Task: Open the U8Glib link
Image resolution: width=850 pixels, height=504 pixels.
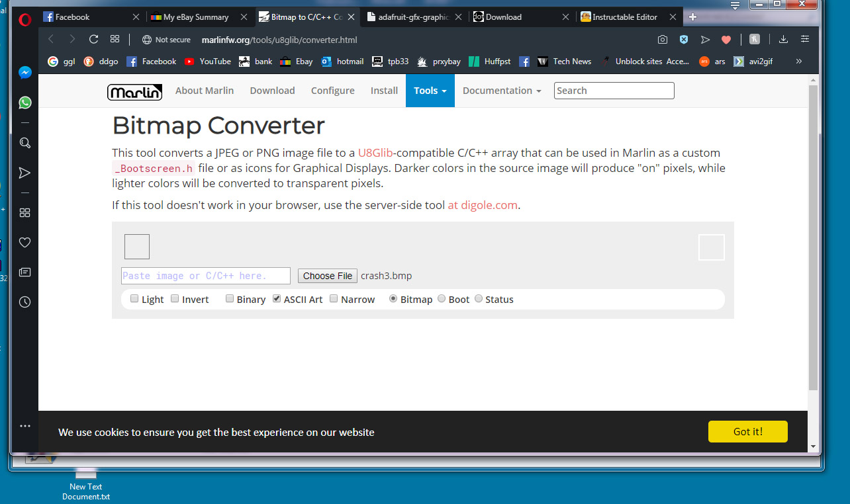Action: point(376,153)
